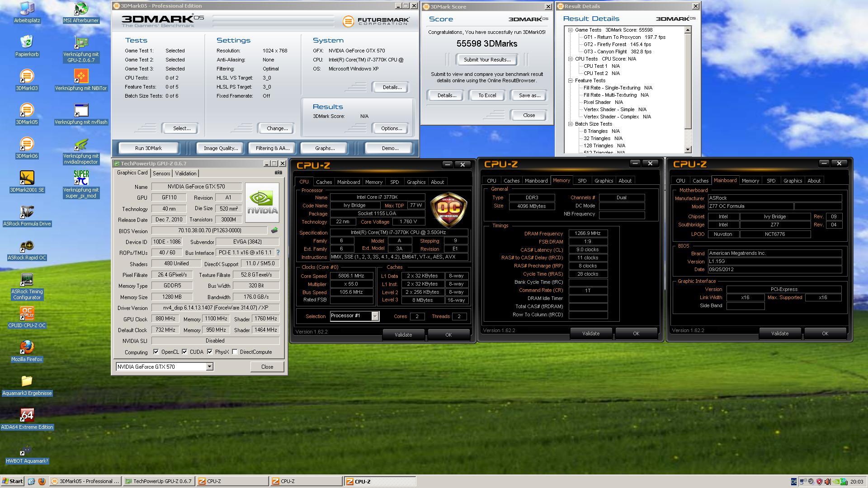Toggle the OpenCL checkbox in GPU-Z
868x488 pixels.
click(x=156, y=352)
